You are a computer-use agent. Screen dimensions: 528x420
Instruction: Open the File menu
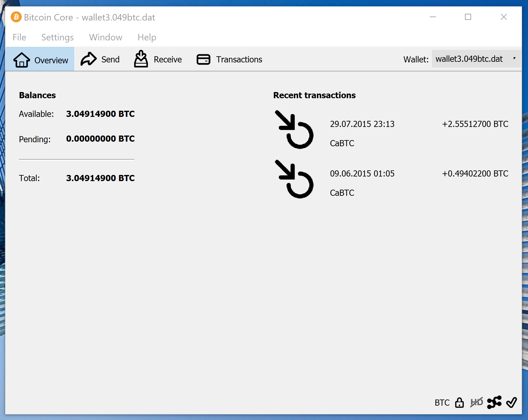[x=19, y=37]
